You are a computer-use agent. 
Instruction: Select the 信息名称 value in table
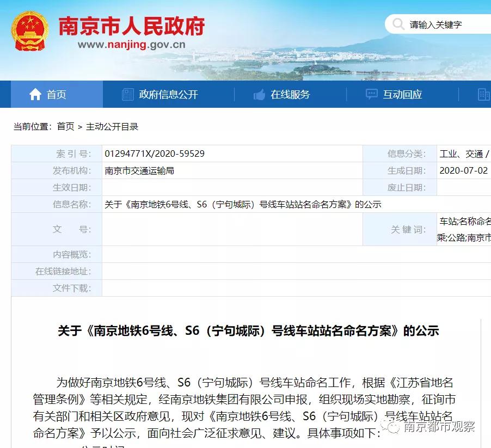[243, 205]
